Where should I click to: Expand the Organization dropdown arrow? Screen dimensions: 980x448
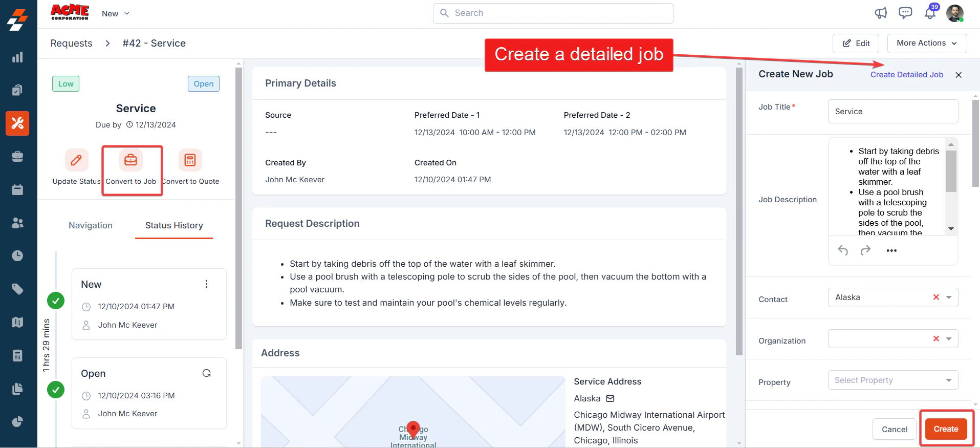click(948, 338)
